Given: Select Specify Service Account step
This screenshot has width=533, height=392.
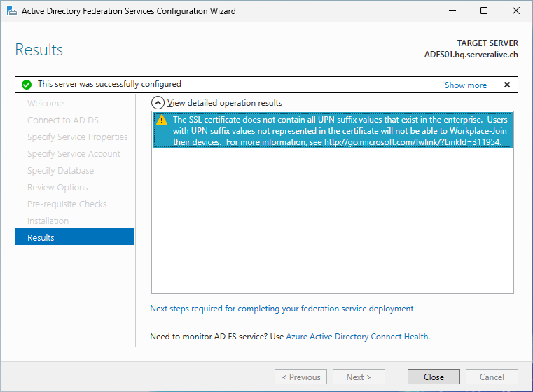Looking at the screenshot, I should pyautogui.click(x=74, y=154).
